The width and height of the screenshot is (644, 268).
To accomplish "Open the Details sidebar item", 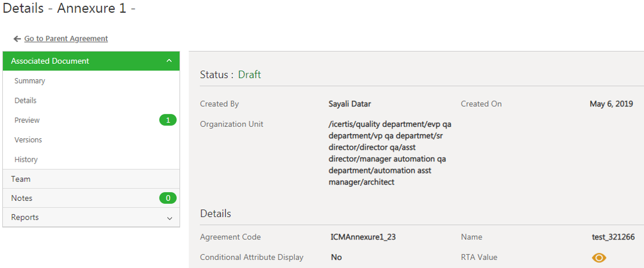I will (x=25, y=100).
